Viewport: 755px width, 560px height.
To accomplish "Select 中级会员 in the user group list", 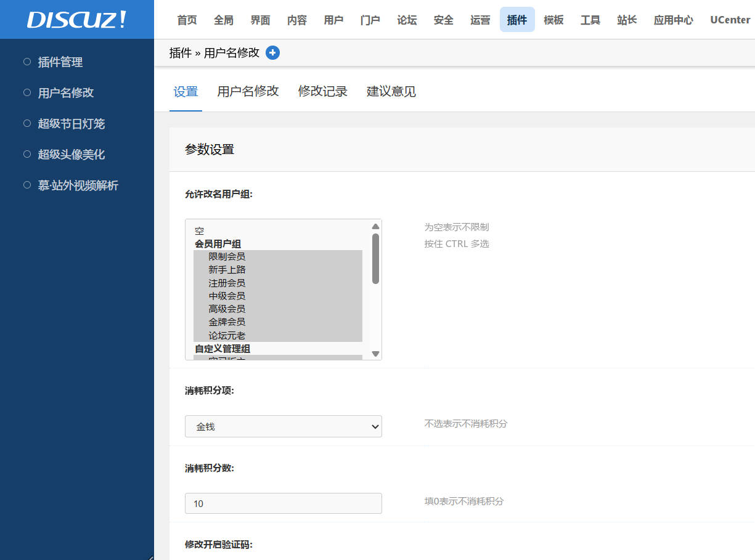I will (x=278, y=296).
